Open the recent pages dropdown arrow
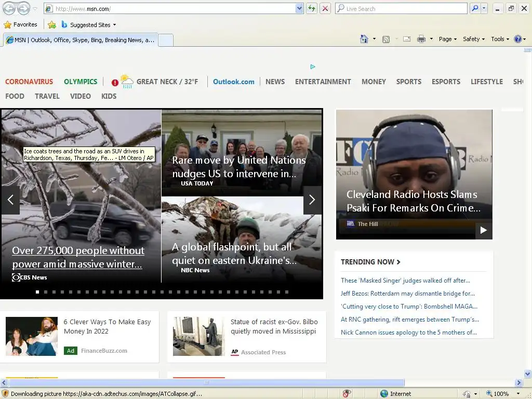Viewport: 532px width, 399px height. click(35, 9)
